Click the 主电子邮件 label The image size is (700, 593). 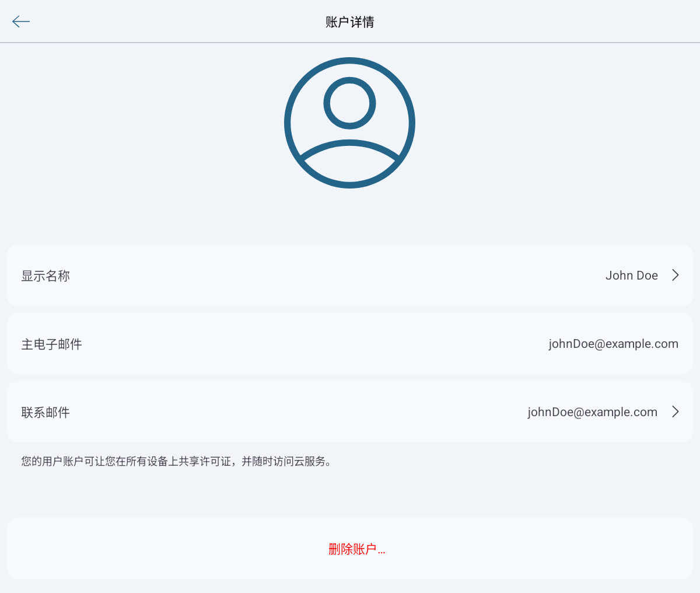(51, 344)
